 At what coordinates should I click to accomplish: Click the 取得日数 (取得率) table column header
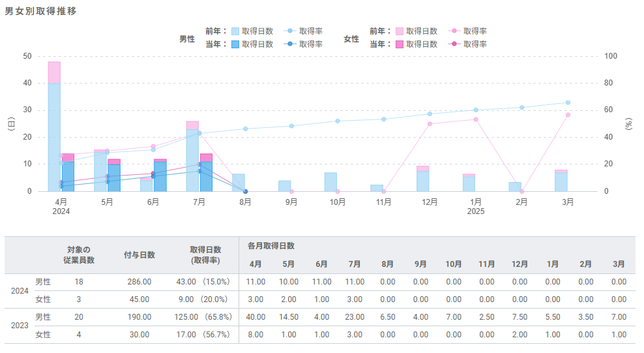pyautogui.click(x=205, y=254)
